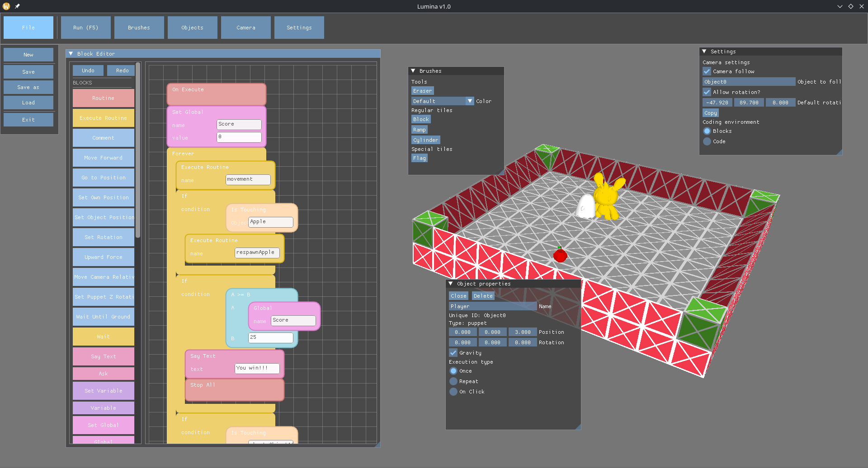This screenshot has width=868, height=468.
Task: Pick the Routine block from palette
Action: click(x=104, y=98)
